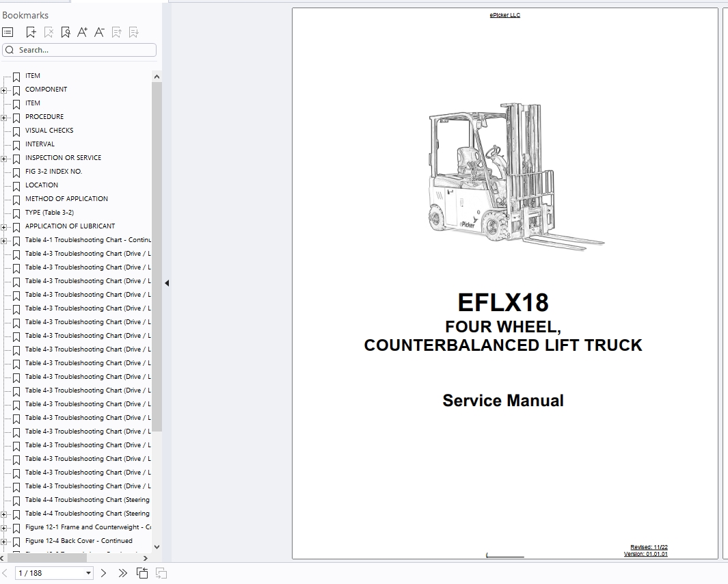728x584 pixels.
Task: Click the bookmarks horizontal scroll right arrow
Action: [x=146, y=558]
